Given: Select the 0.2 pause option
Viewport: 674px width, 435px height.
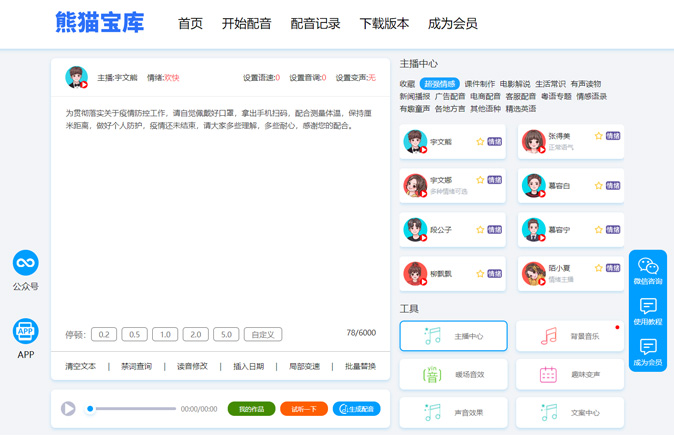Looking at the screenshot, I should click(104, 334).
